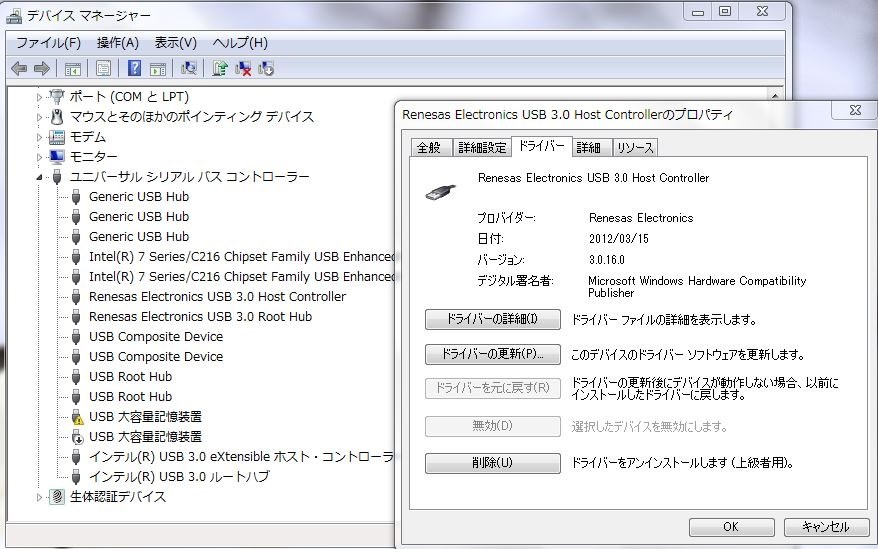Expand the マウスとそのほかのポインティング デバイス node
The image size is (878, 549).
[x=39, y=117]
